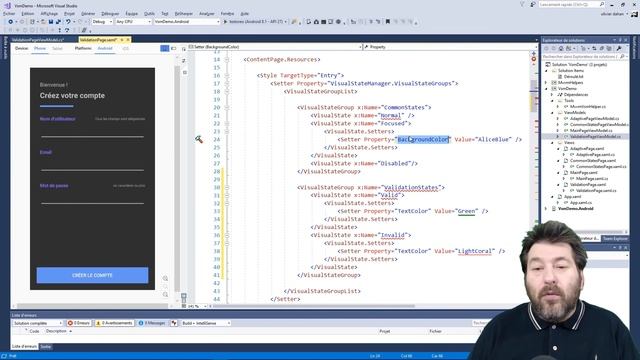
Task: Select the ValidationPage.xaml editor tab
Action: (x=98, y=40)
